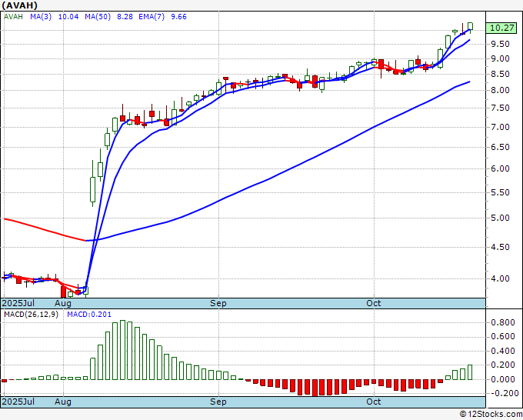Screen dimensions: 523x420
Task: Click the current price tag 10.27
Action: point(502,28)
